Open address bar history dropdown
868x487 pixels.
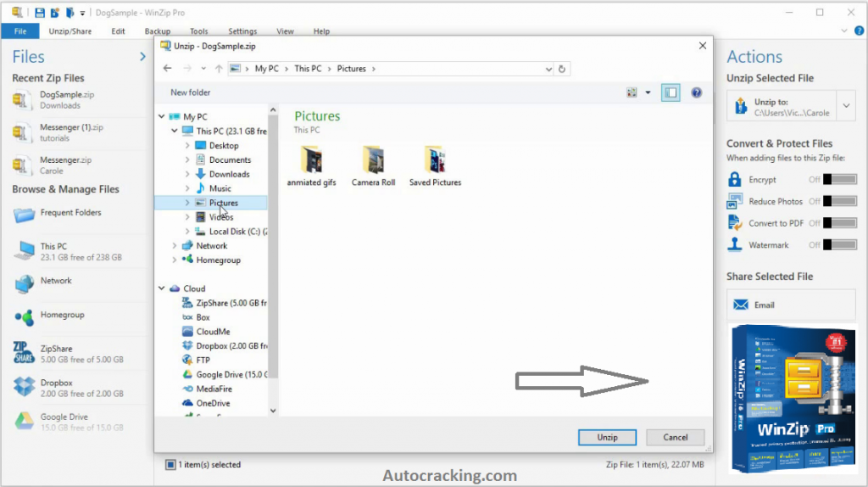[548, 69]
